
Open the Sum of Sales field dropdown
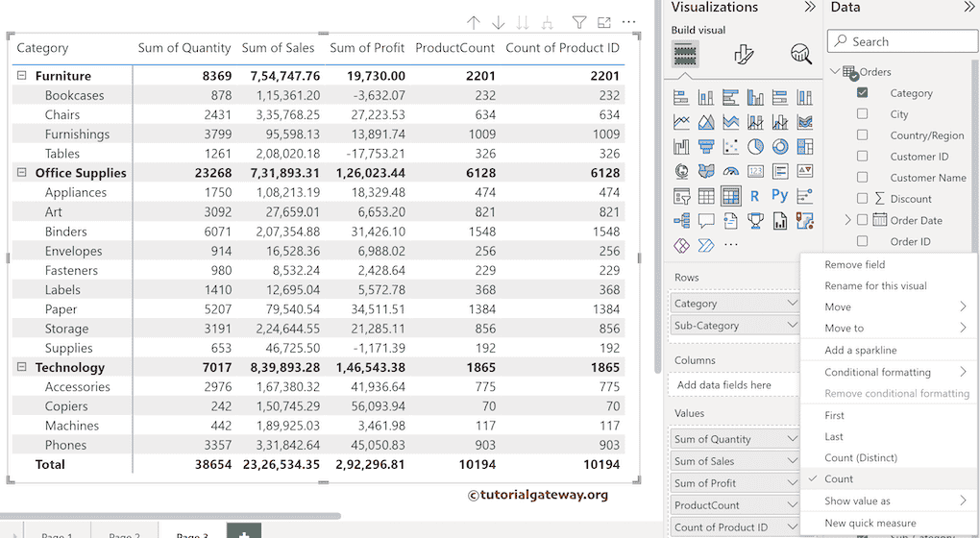pos(792,460)
